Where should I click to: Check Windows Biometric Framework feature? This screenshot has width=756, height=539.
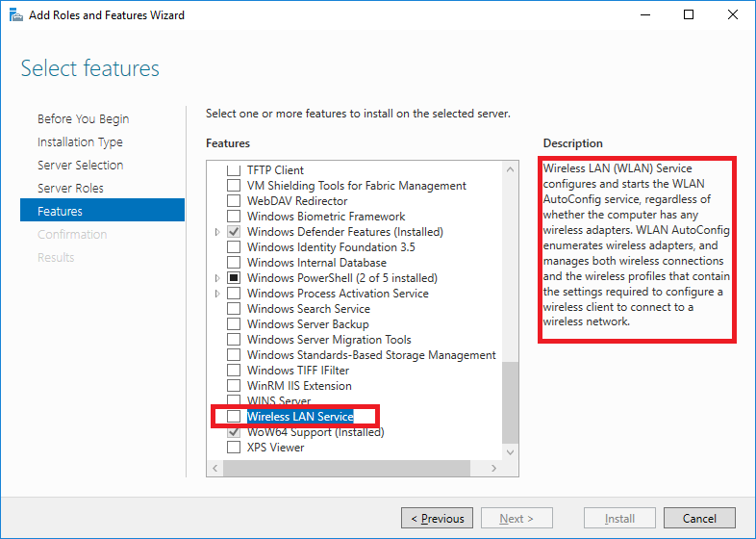(x=234, y=217)
